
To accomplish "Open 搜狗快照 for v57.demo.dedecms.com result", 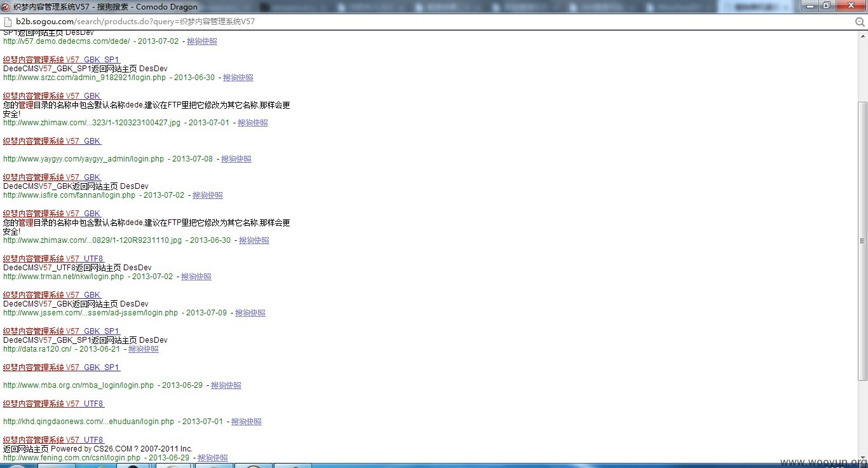I will [x=202, y=41].
